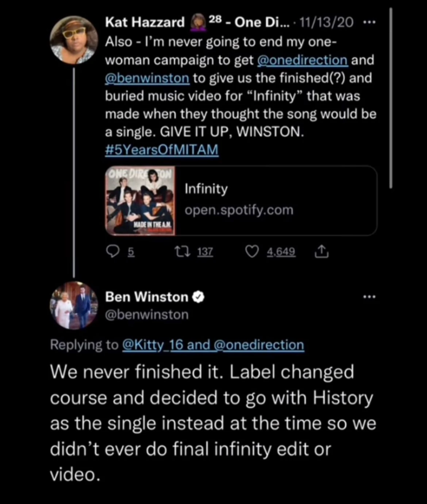Click the retweet icon on Kat's tweet
This screenshot has height=504, width=427.
click(x=182, y=251)
